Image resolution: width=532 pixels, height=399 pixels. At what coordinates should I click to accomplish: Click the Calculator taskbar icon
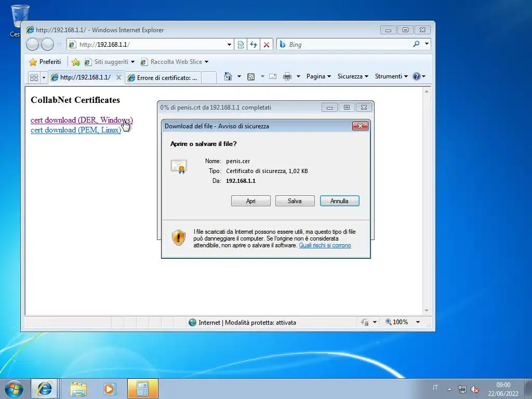(x=142, y=389)
